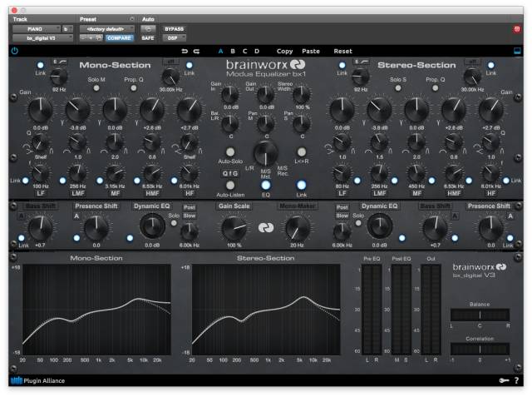
Task: Click the Gain Scale knob
Action: (x=234, y=228)
